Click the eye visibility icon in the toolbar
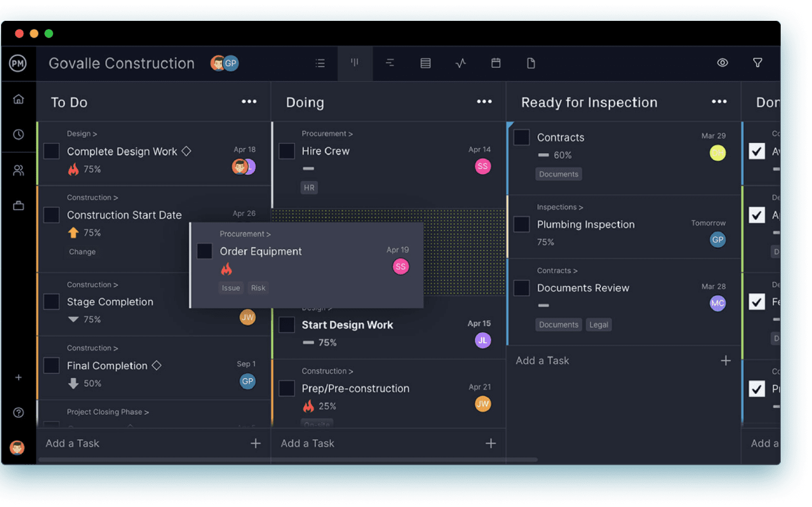This screenshot has height=507, width=812. (x=722, y=63)
